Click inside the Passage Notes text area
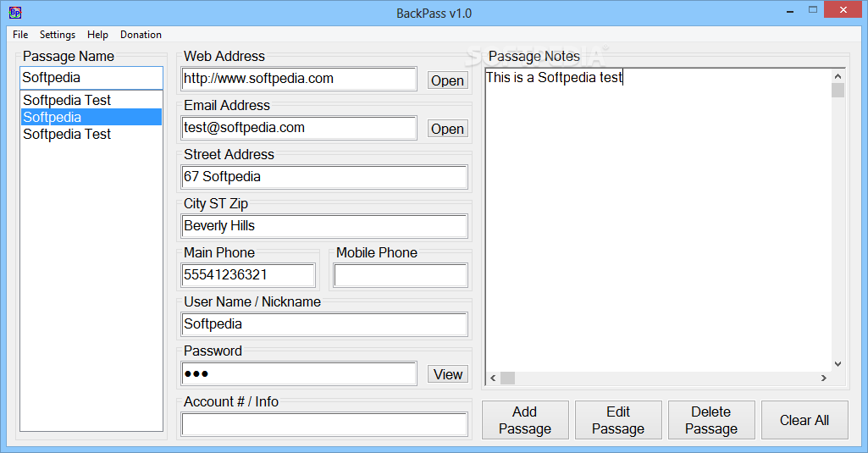This screenshot has height=453, width=868. tap(658, 222)
